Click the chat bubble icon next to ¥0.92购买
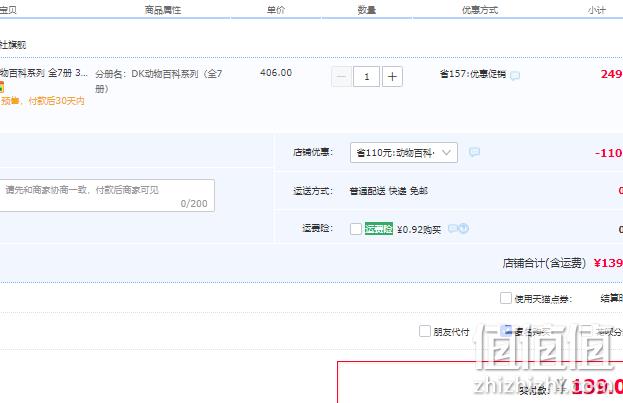623x403 pixels. pos(453,228)
